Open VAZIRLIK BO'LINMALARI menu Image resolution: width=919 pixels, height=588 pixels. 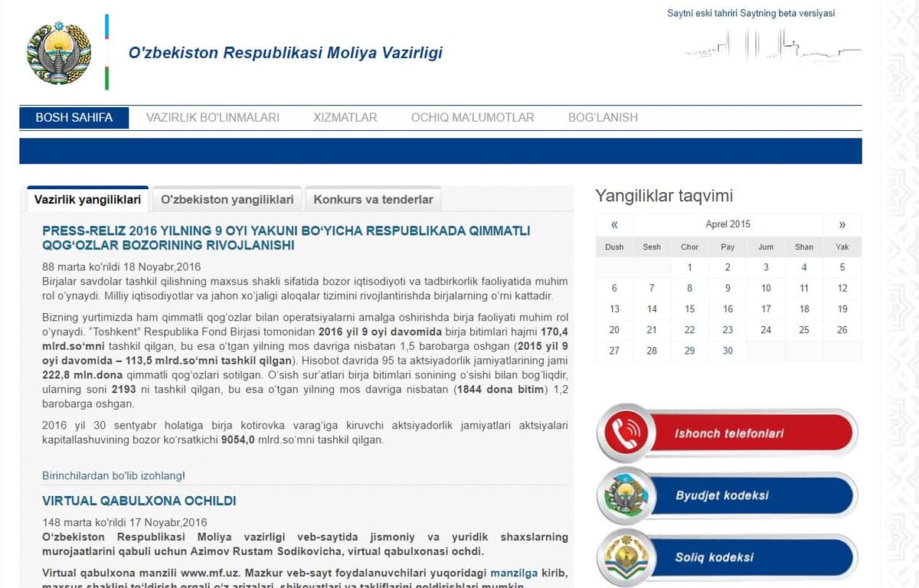coord(213,117)
